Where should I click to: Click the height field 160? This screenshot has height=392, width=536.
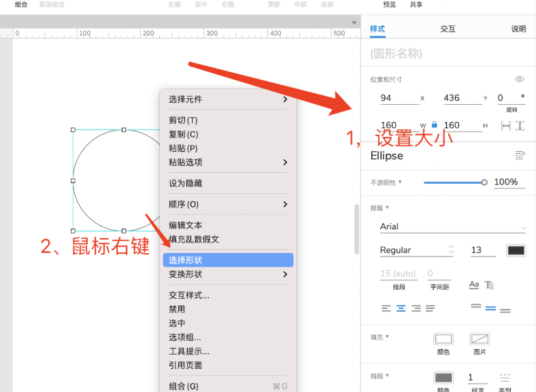pos(463,125)
